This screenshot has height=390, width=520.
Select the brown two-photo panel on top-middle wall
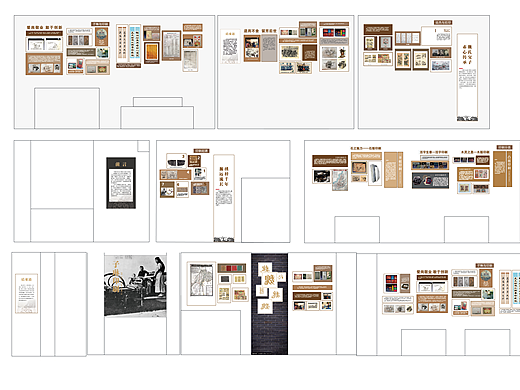click(252, 48)
